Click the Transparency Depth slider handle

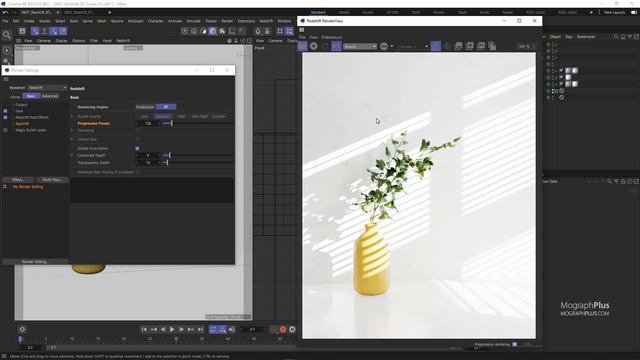(x=167, y=163)
